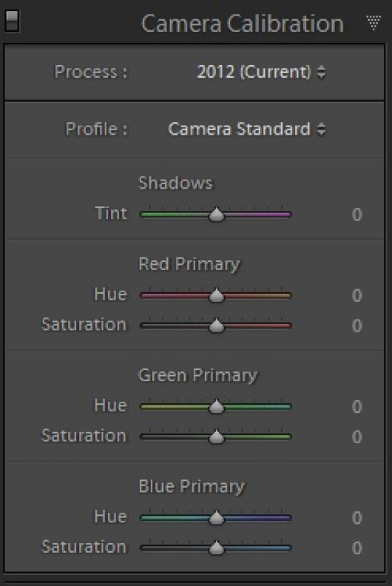
Task: Select the Shadows Tint value field
Action: point(357,215)
